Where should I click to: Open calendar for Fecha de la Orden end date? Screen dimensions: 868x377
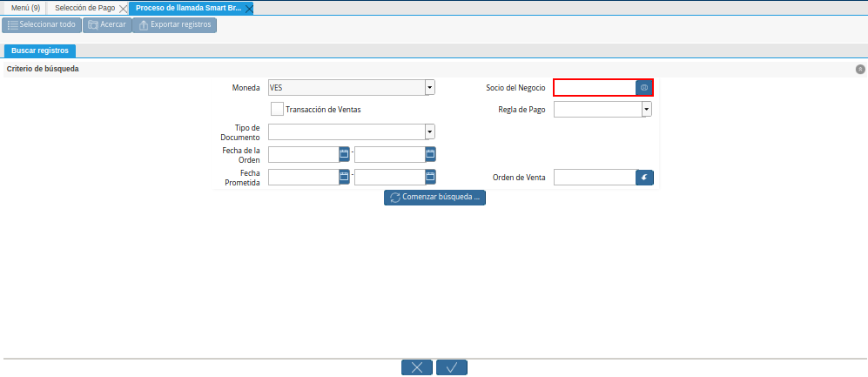pyautogui.click(x=431, y=154)
